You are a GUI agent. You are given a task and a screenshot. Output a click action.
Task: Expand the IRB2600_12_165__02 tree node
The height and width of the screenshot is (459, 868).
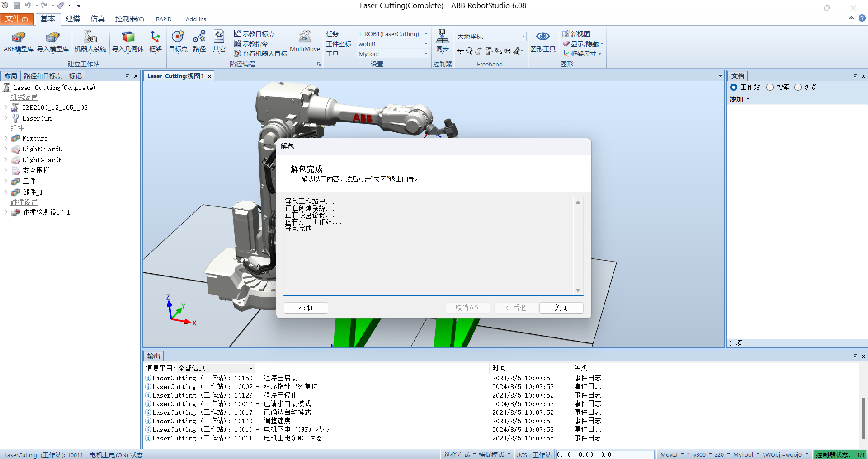tap(5, 107)
